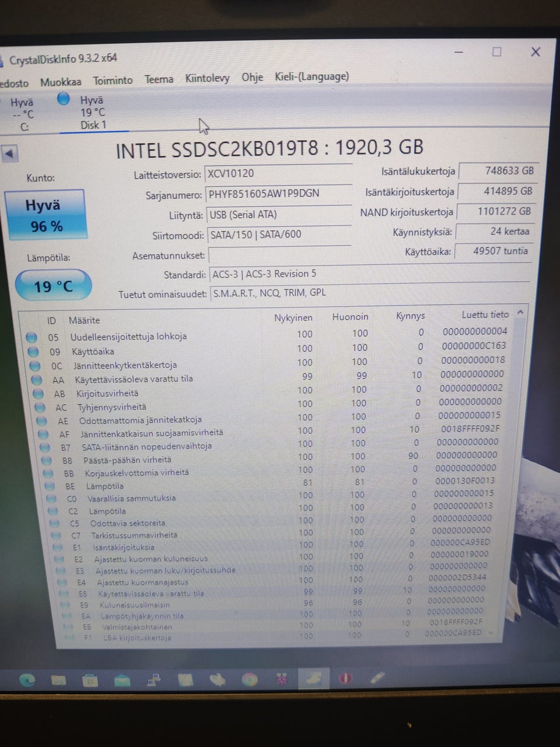560x747 pixels.
Task: Click status circle for ID AF row
Action: (x=44, y=434)
